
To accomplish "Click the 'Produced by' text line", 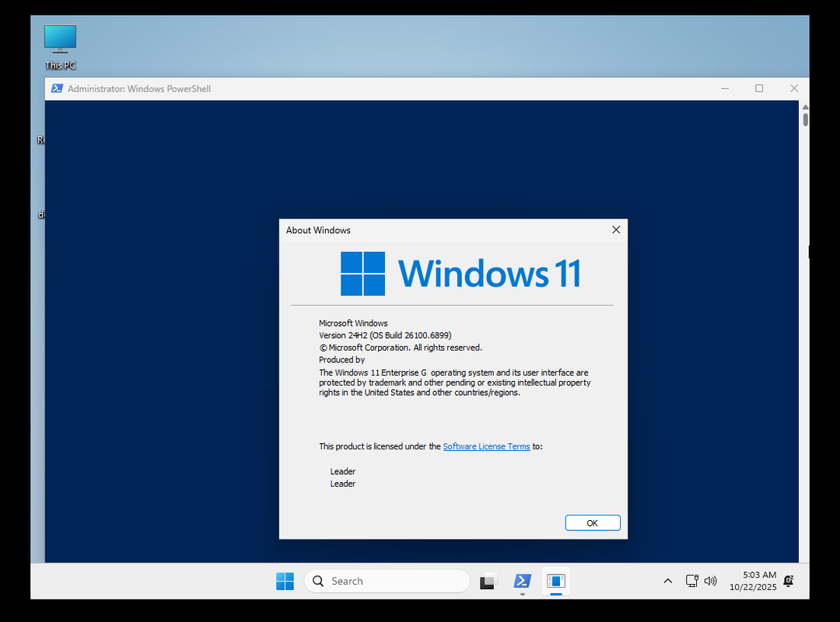I will click(341, 360).
